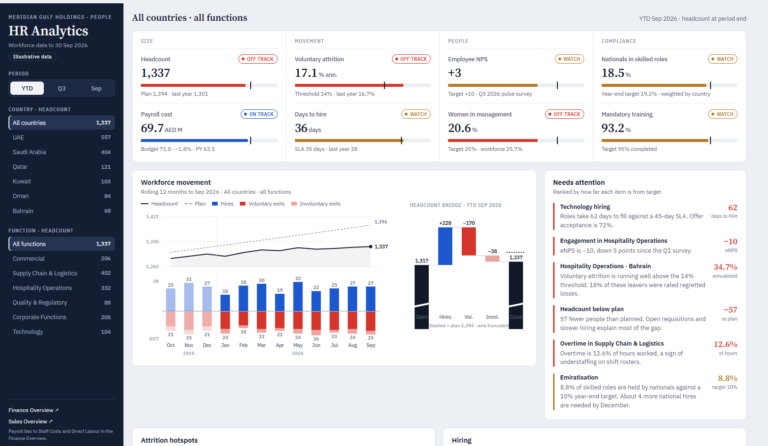Image resolution: width=768 pixels, height=446 pixels.
Task: Filter by Qatar
Action: coord(62,167)
